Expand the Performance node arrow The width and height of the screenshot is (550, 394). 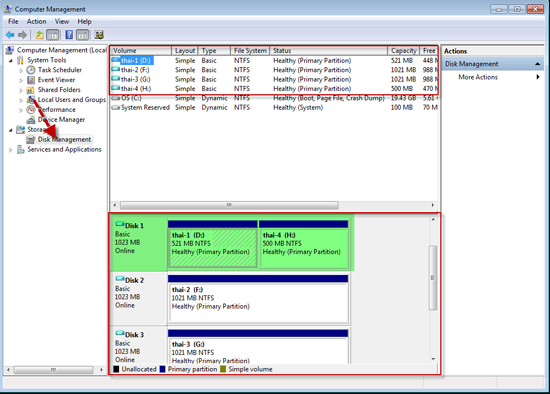pyautogui.click(x=21, y=110)
